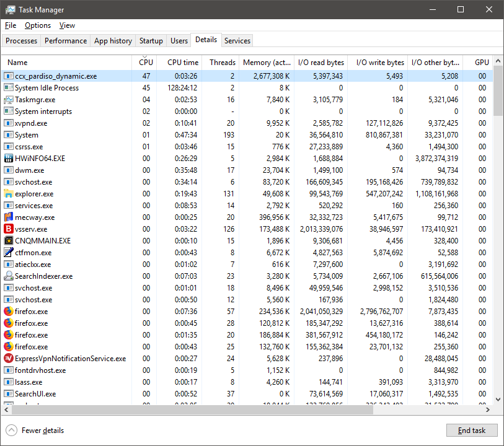Click the fontdrvhost.exe process icon

tap(9, 370)
